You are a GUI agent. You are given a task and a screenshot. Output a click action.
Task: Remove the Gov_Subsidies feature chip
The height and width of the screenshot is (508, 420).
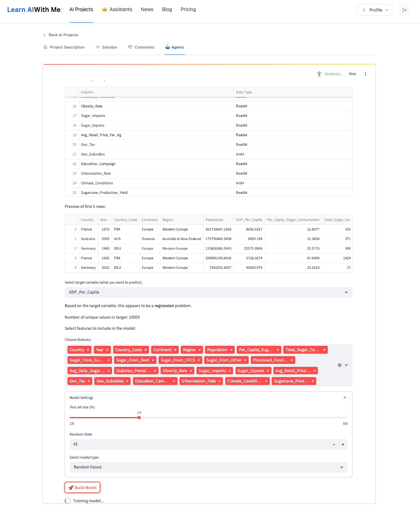point(127,381)
